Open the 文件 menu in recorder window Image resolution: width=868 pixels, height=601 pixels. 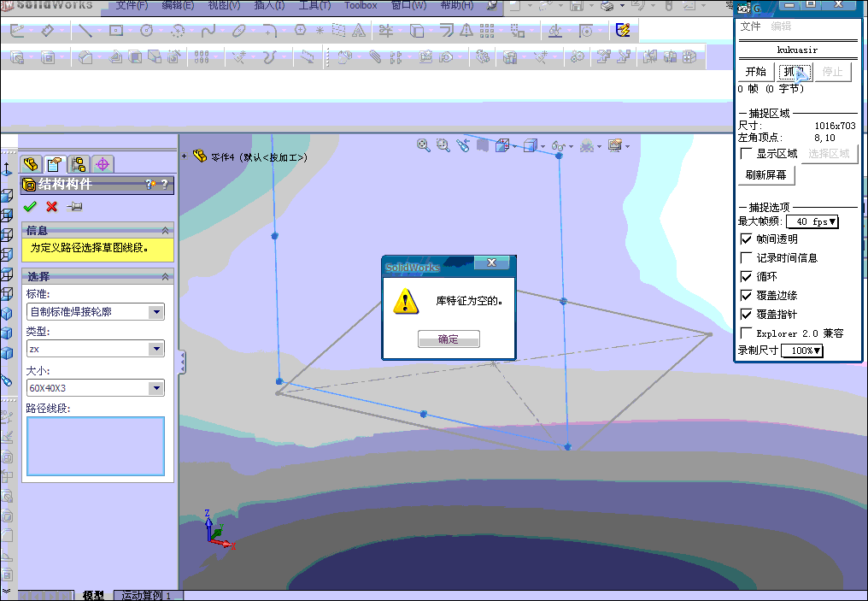coord(750,26)
